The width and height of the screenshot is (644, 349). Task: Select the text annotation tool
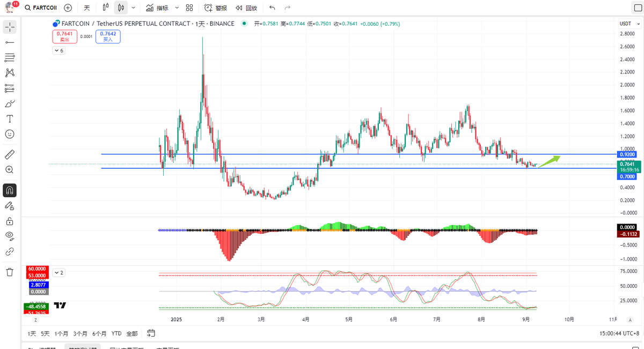point(10,118)
